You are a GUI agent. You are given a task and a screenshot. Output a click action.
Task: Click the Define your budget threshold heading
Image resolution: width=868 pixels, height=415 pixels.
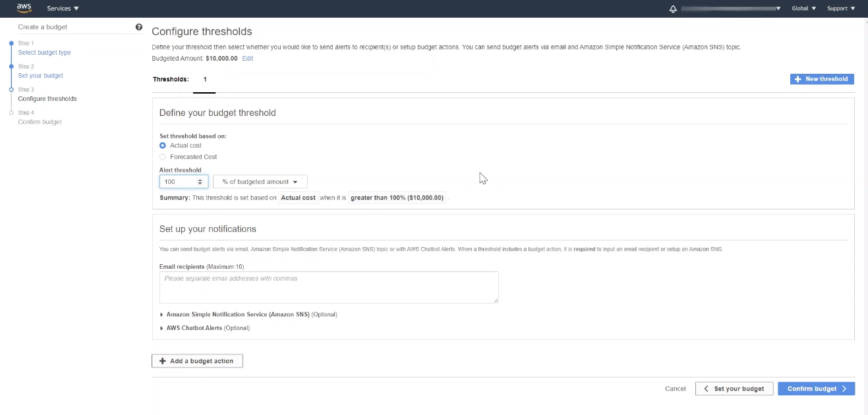[217, 113]
